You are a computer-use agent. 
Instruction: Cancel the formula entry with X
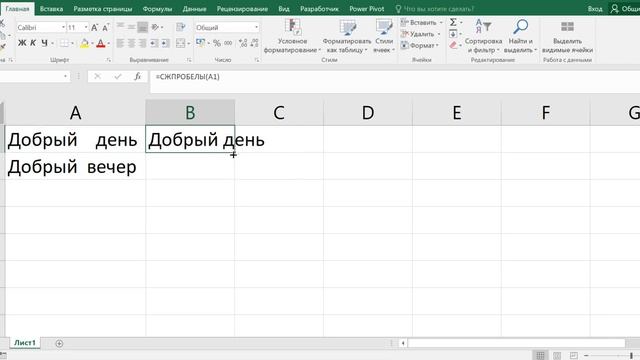[x=97, y=76]
